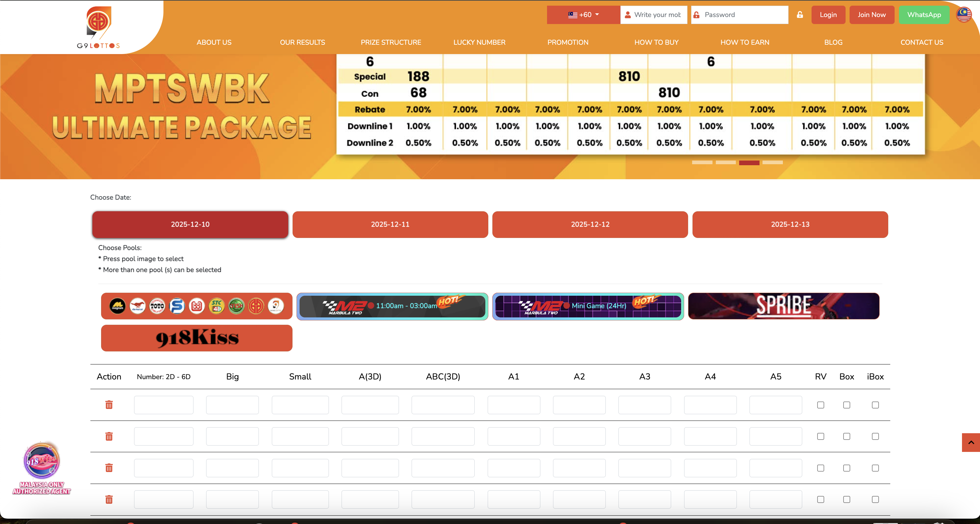980x524 pixels.
Task: Select the 2025-12-12 date tab
Action: pos(590,224)
